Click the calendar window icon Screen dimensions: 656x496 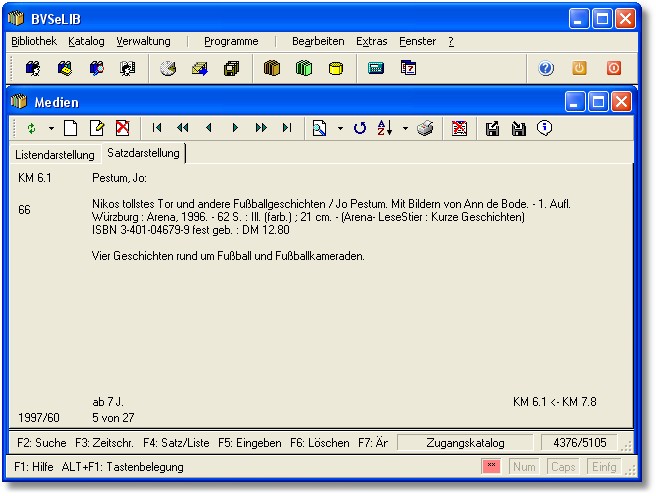pos(408,68)
